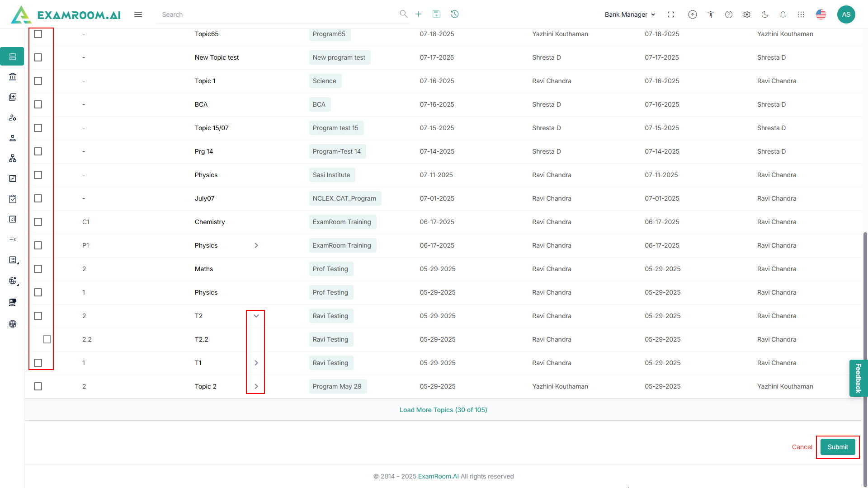Toggle the hamburger navigation menu
The width and height of the screenshot is (868, 488).
[x=138, y=14]
